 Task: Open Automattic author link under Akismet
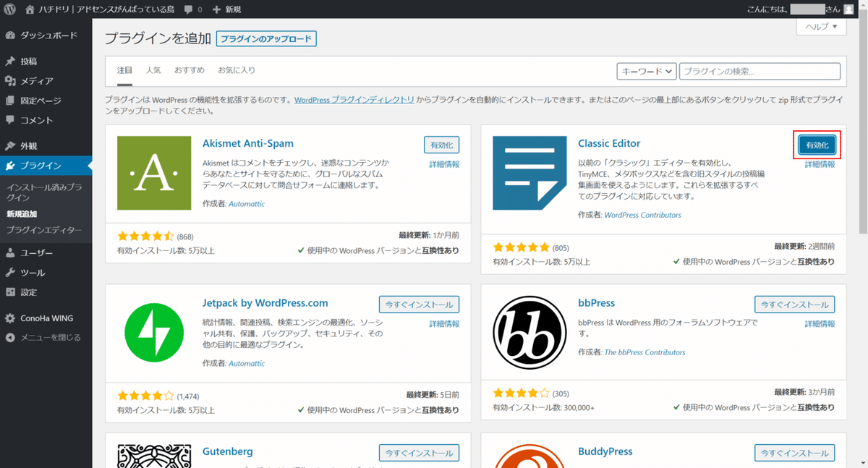[247, 204]
